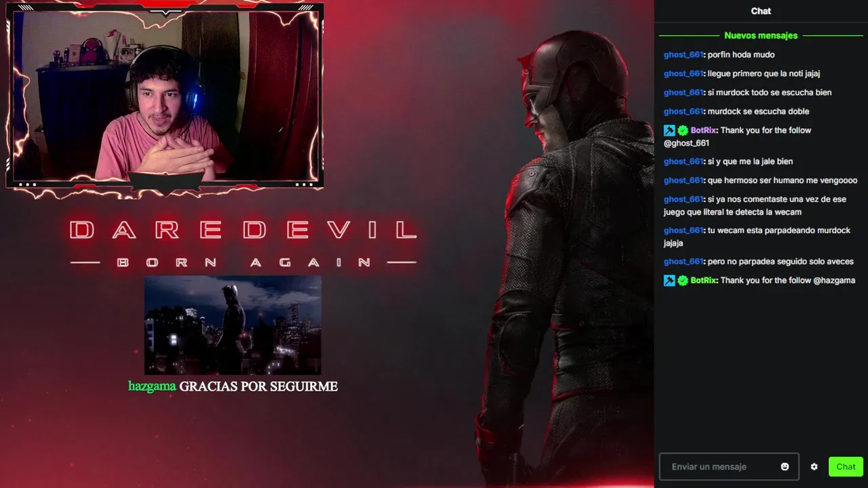Viewport: 868px width, 488px height.
Task: Focus the 'Enviar un mensaje' input field
Action: point(729,466)
